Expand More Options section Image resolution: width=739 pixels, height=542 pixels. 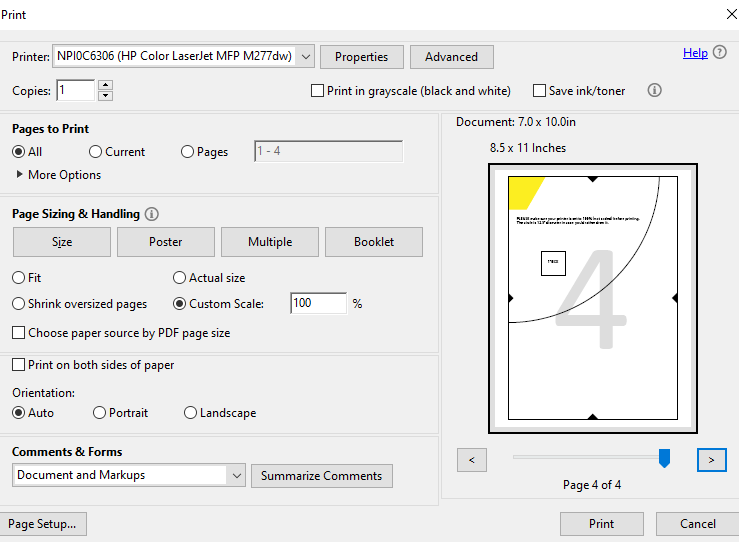21,175
